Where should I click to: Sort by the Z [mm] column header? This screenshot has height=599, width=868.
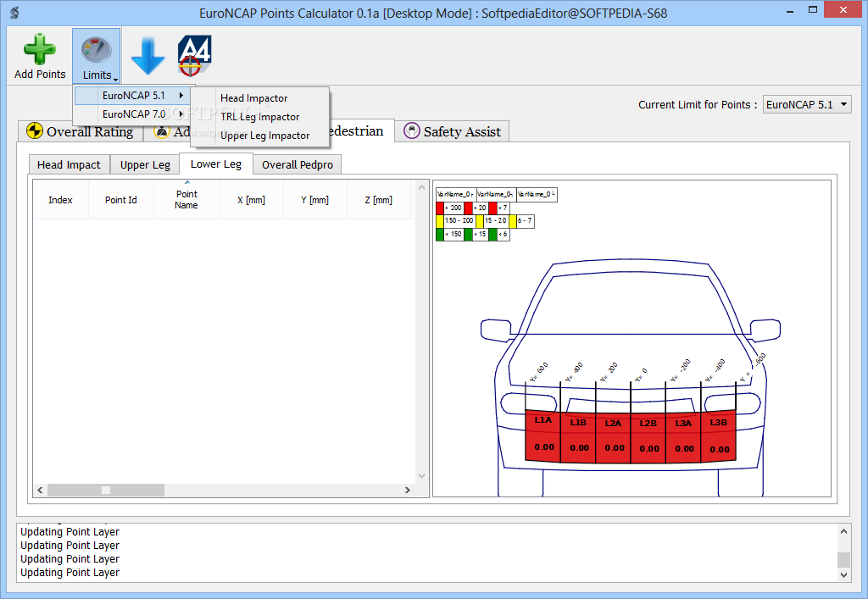coord(379,200)
